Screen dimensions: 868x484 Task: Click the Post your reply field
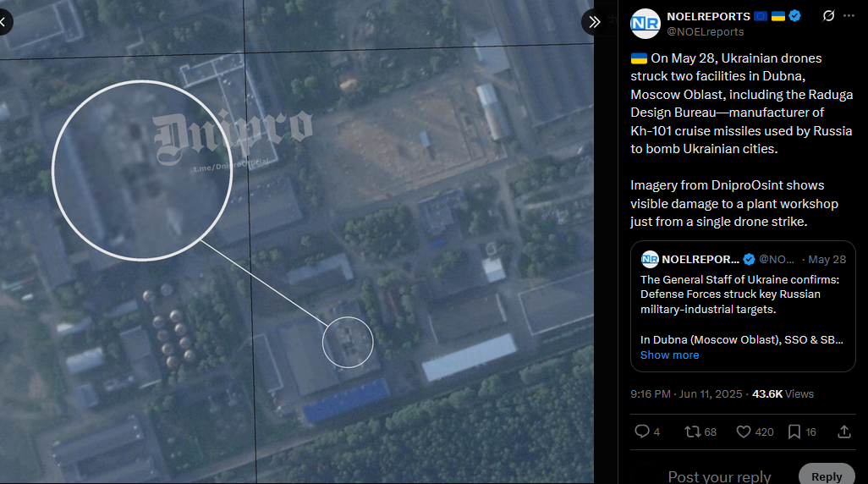tap(719, 476)
